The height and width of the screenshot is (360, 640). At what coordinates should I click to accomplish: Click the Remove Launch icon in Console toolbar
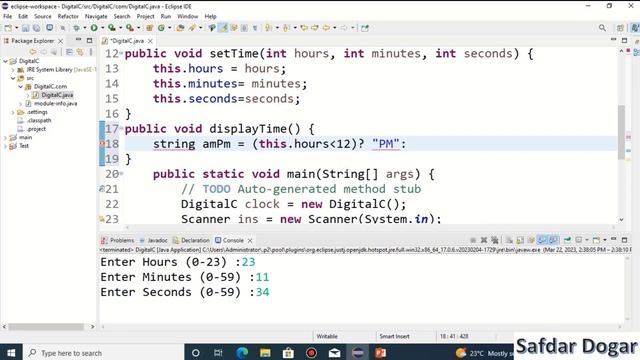(x=484, y=240)
